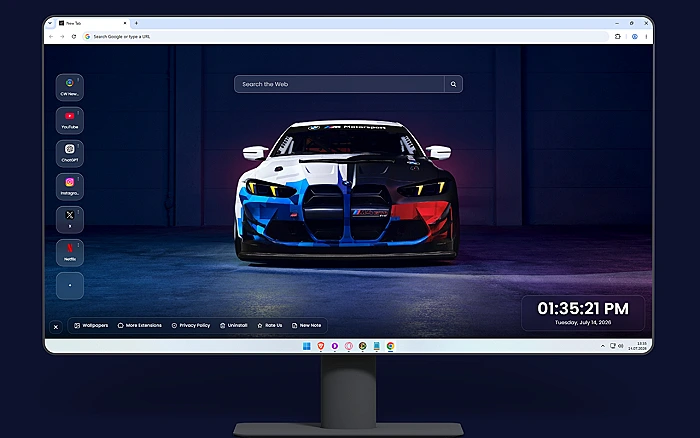700x438 pixels.
Task: Open the X (Twitter) shortcut tile
Action: pos(70,219)
